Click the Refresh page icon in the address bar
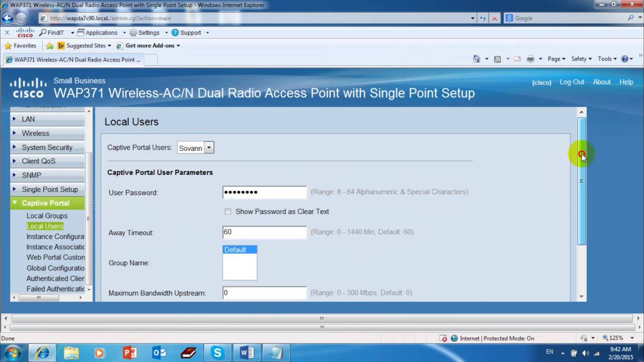The width and height of the screenshot is (644, 362). (483, 18)
